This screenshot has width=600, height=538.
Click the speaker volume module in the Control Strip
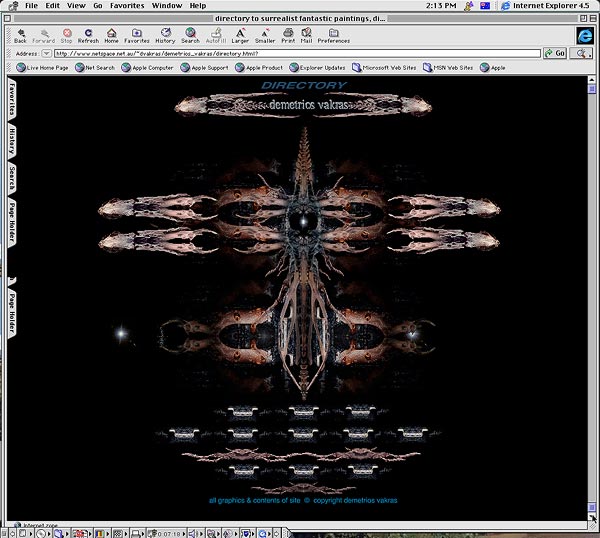point(192,533)
